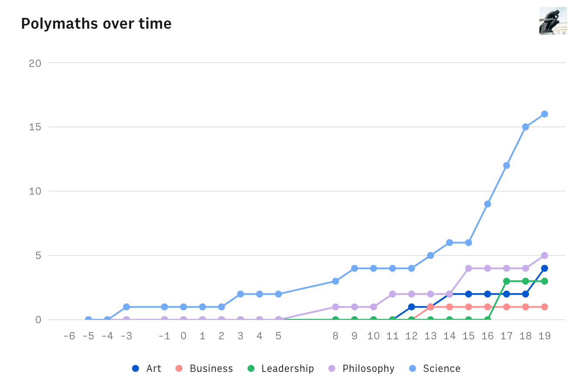
Task: Hide the Leadership series via legend
Action: point(281,368)
